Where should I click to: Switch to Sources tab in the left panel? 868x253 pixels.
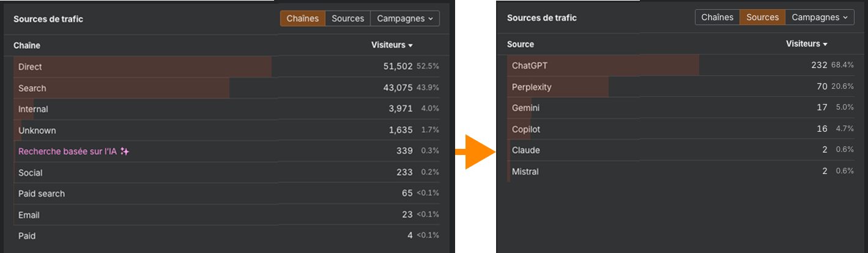click(347, 18)
